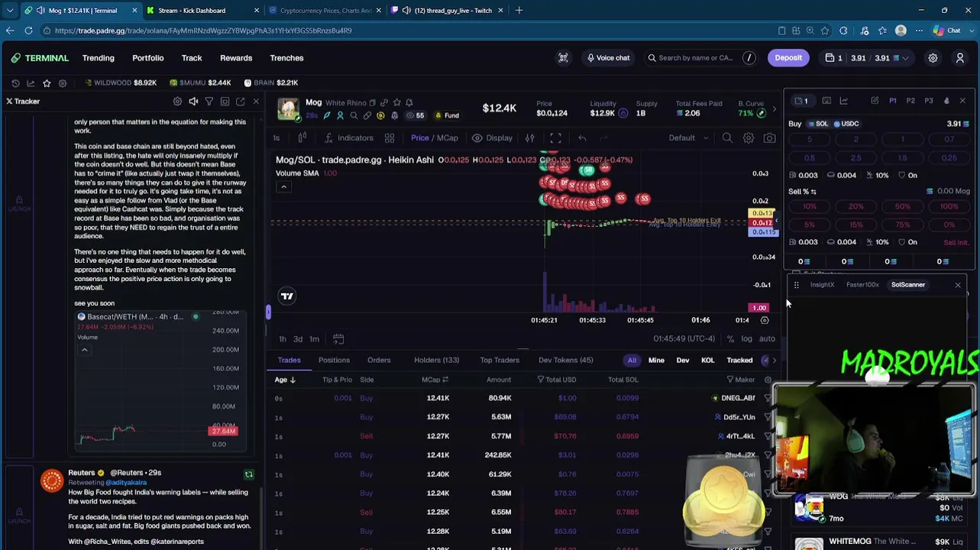
Task: Add Mog to favorites with star
Action: (396, 102)
